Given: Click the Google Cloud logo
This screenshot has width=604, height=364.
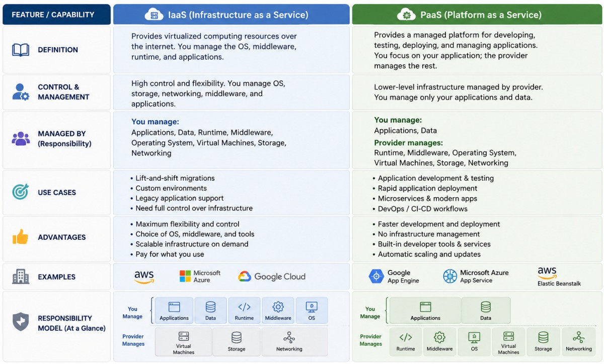Looking at the screenshot, I should (272, 277).
